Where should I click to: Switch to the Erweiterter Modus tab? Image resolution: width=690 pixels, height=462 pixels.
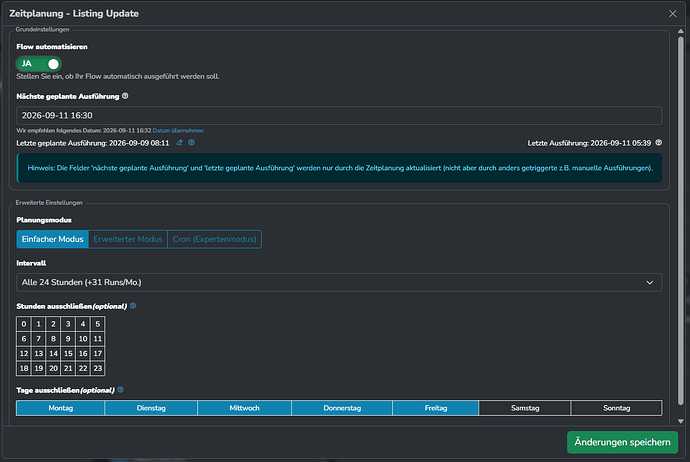pyautogui.click(x=128, y=239)
